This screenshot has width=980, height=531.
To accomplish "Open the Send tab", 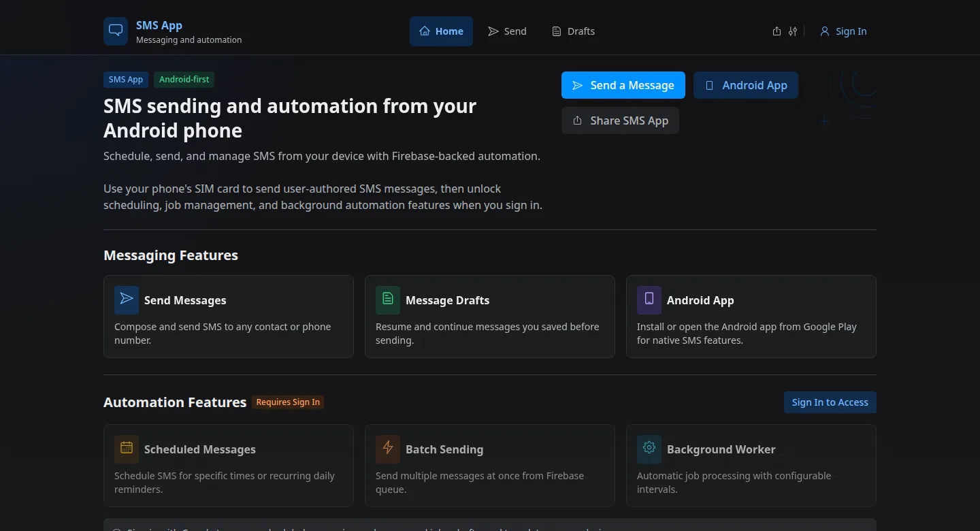I will 507,31.
